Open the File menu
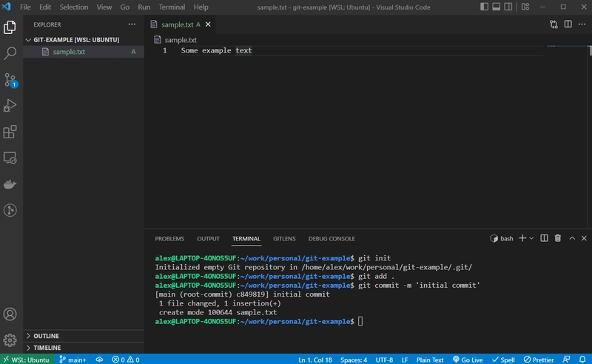The image size is (592, 364). click(25, 7)
